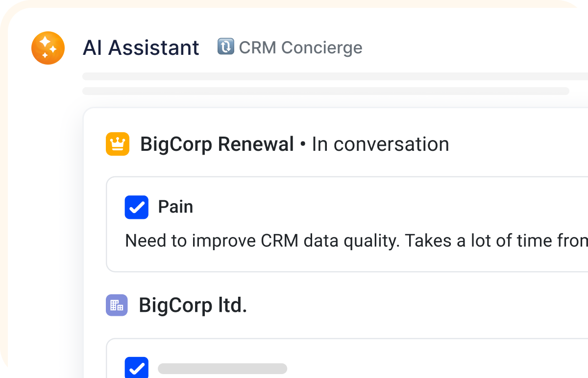Disable the checked Pain item
The width and height of the screenshot is (588, 378).
click(136, 207)
